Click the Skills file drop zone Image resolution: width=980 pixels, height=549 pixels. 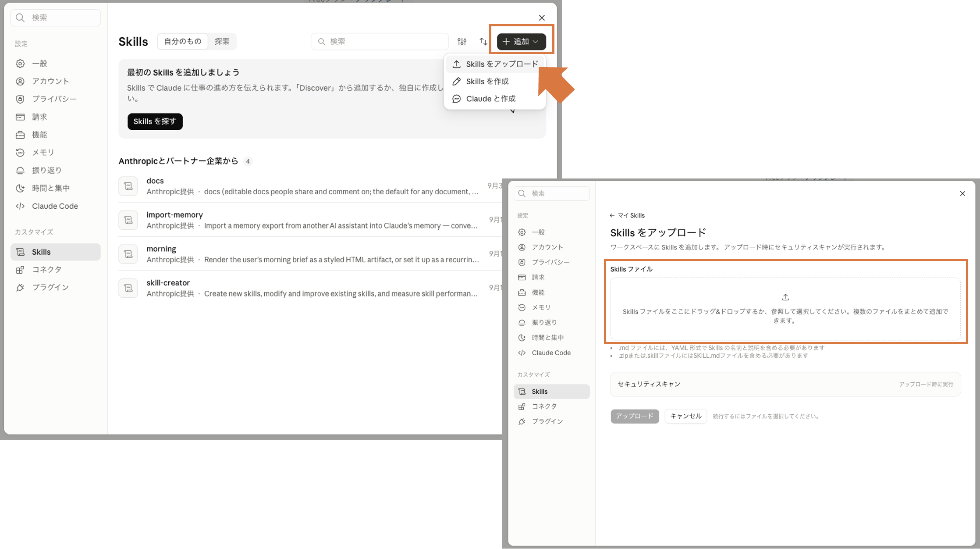coord(785,309)
